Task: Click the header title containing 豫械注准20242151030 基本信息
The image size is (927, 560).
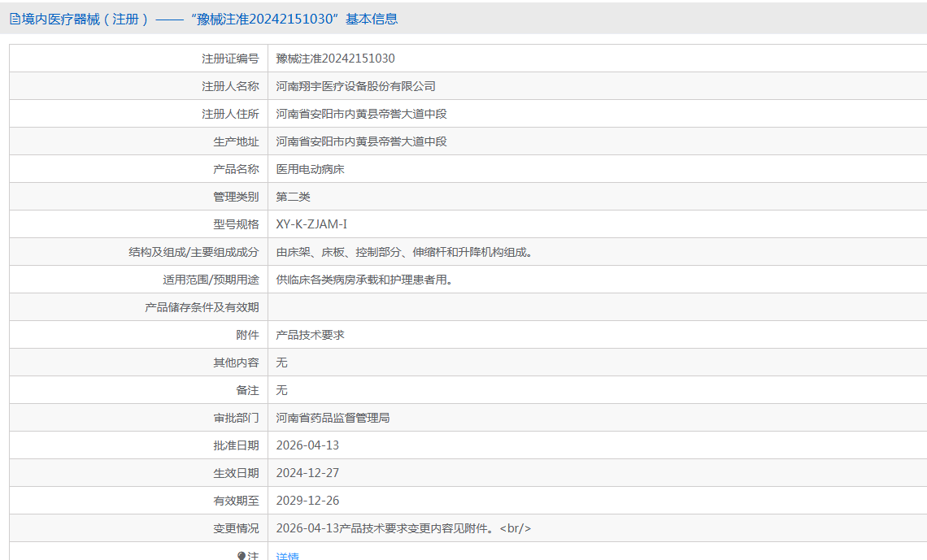Action: pyautogui.click(x=209, y=19)
